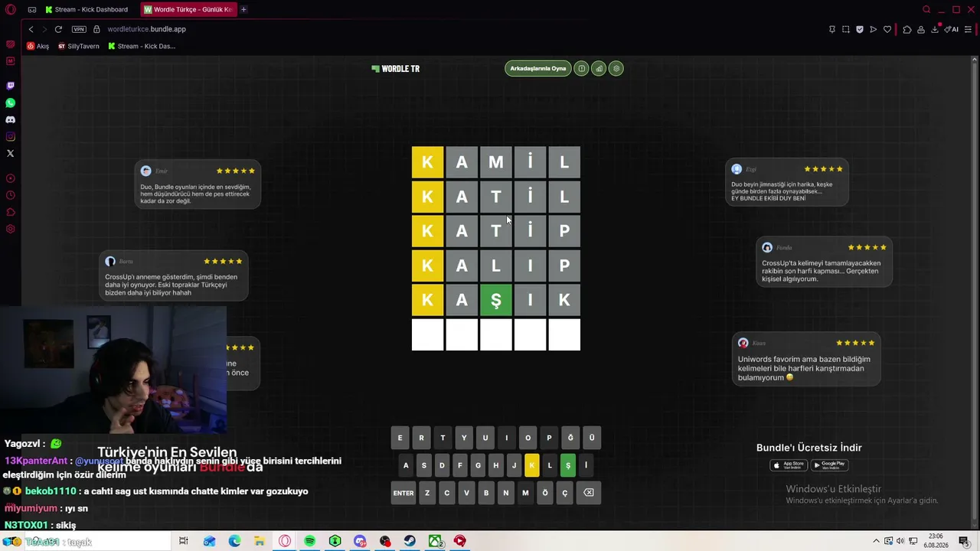The width and height of the screenshot is (980, 551).
Task: Select the Wordle Türkçe browser tab
Action: [188, 9]
